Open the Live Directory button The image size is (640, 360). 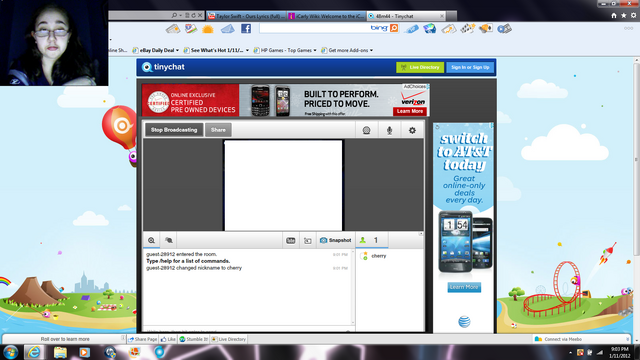[x=420, y=67]
